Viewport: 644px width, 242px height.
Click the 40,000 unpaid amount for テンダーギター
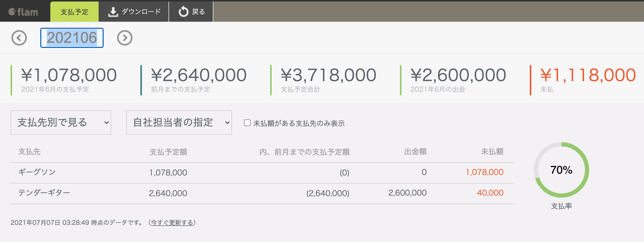click(490, 193)
